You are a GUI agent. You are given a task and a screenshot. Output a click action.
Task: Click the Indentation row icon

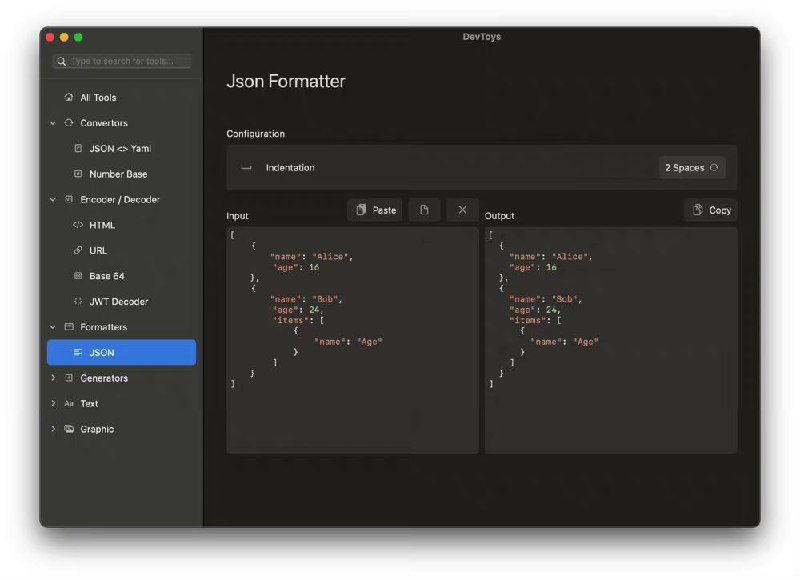tap(246, 168)
